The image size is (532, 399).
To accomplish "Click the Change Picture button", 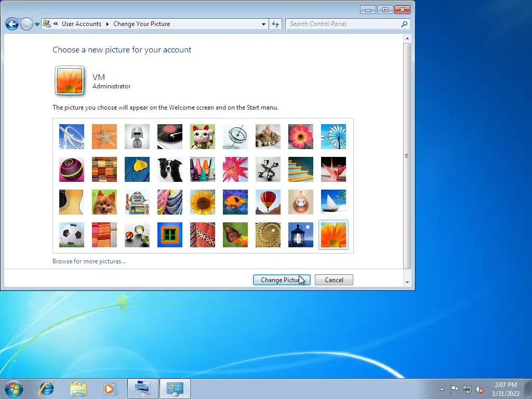I will point(282,280).
